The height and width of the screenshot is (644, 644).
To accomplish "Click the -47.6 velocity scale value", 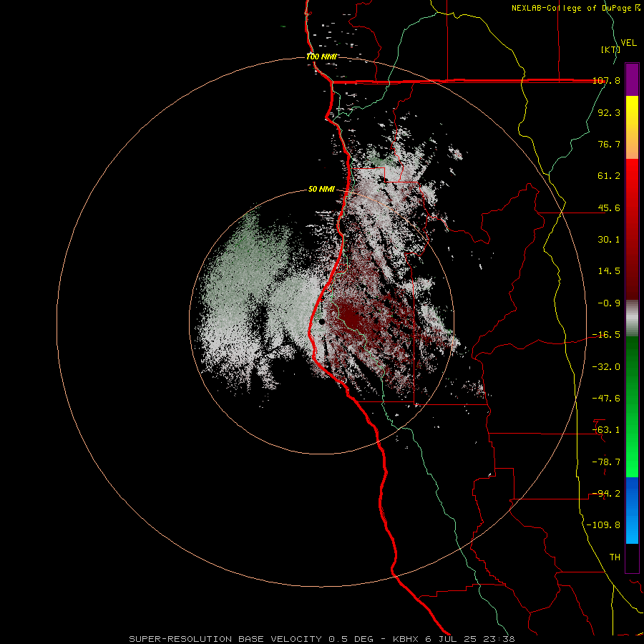I will pos(606,399).
